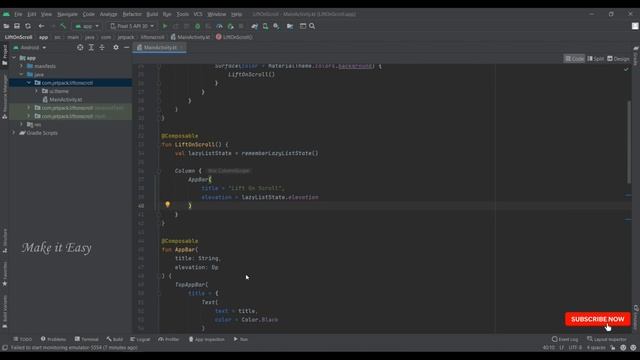Screen dimensions: 640x360
Task: Expand Gradle Scripts node
Action: (x=14, y=133)
